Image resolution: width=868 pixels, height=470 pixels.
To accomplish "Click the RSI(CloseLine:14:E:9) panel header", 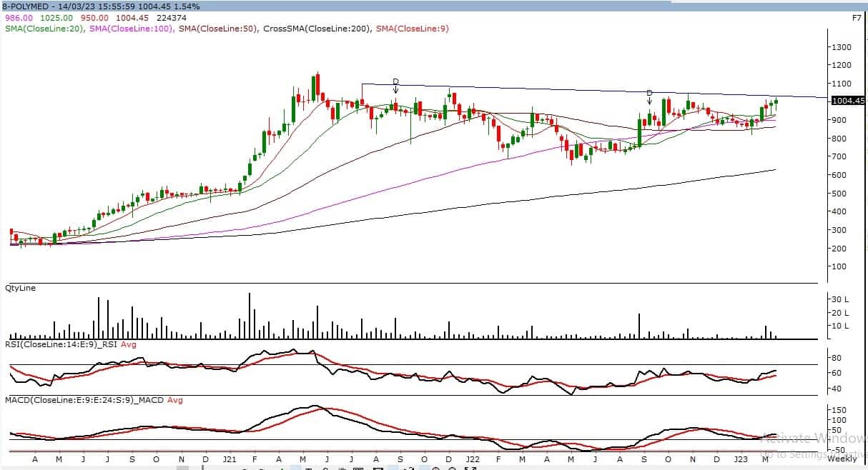I will tap(61, 344).
